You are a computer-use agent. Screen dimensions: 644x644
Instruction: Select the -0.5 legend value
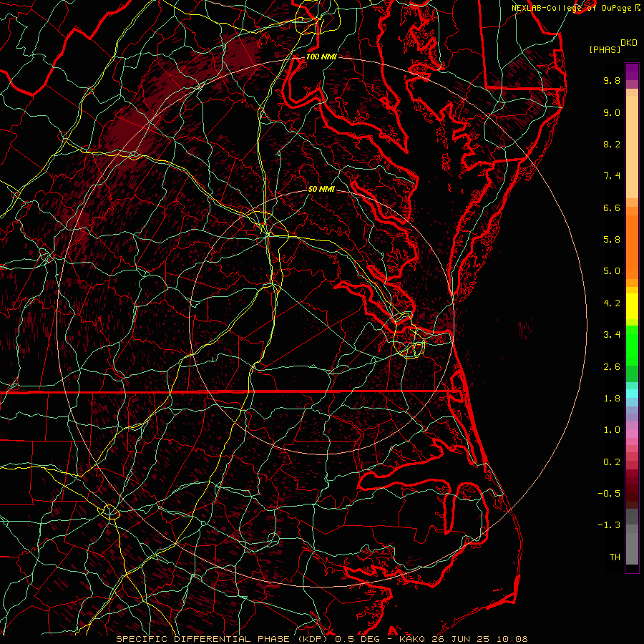609,494
